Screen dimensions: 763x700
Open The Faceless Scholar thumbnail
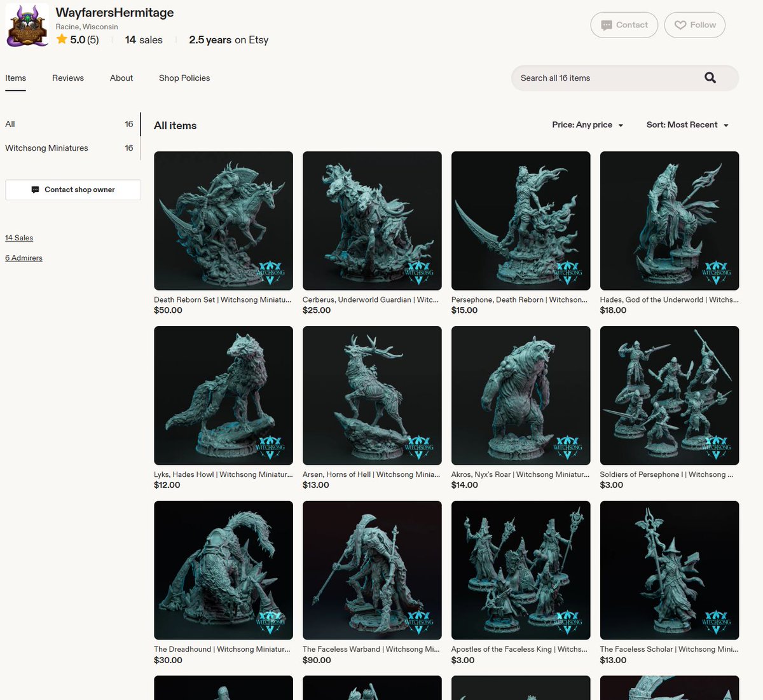pyautogui.click(x=670, y=570)
